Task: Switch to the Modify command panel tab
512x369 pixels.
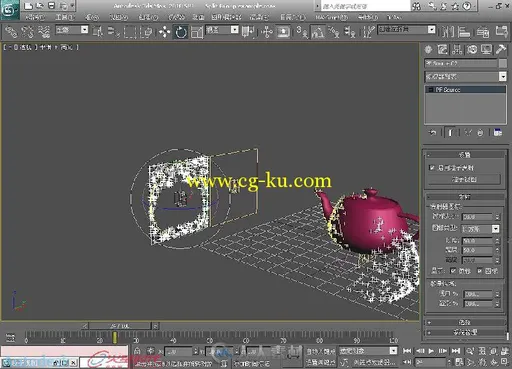Action: (x=443, y=50)
